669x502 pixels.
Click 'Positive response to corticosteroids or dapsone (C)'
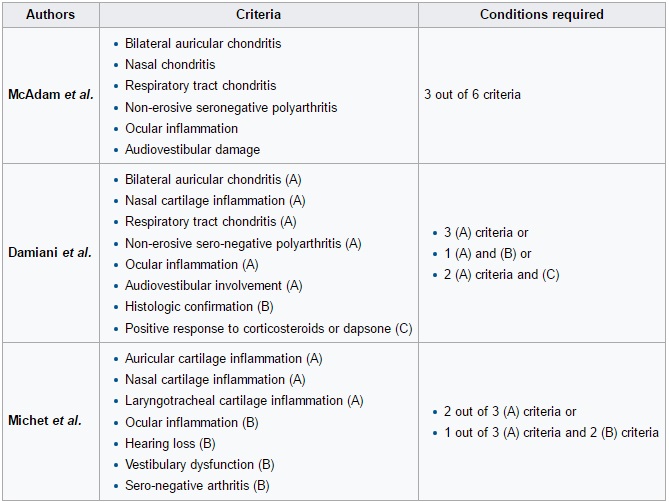[268, 328]
